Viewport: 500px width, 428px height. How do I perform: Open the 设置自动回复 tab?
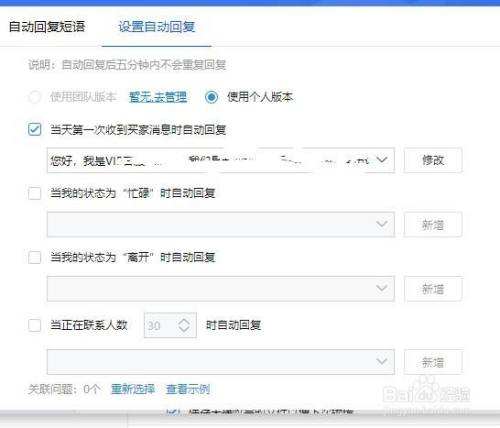pos(157,27)
